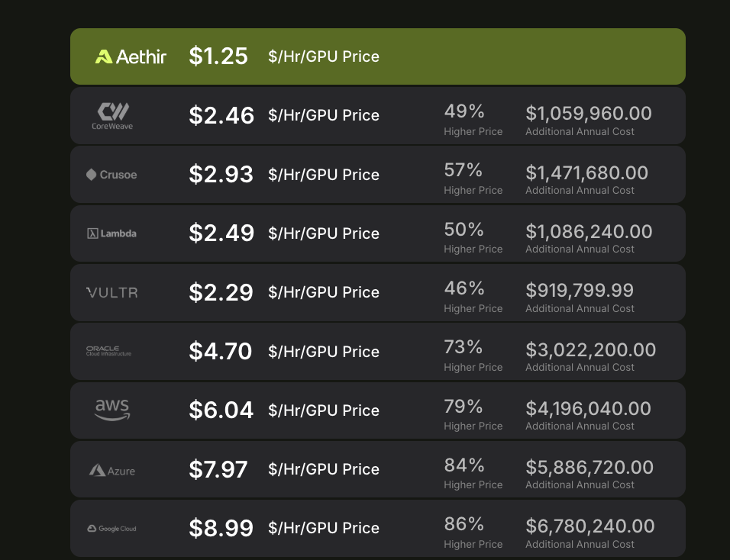Viewport: 730px width, 560px height.
Task: Click the Oracle Cloud Infrastructure logo
Action: (x=109, y=351)
